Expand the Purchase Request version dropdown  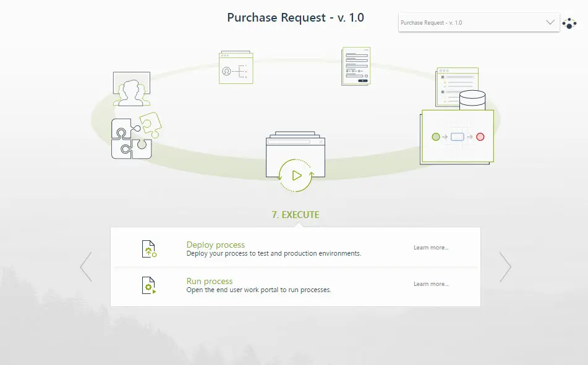[479, 22]
